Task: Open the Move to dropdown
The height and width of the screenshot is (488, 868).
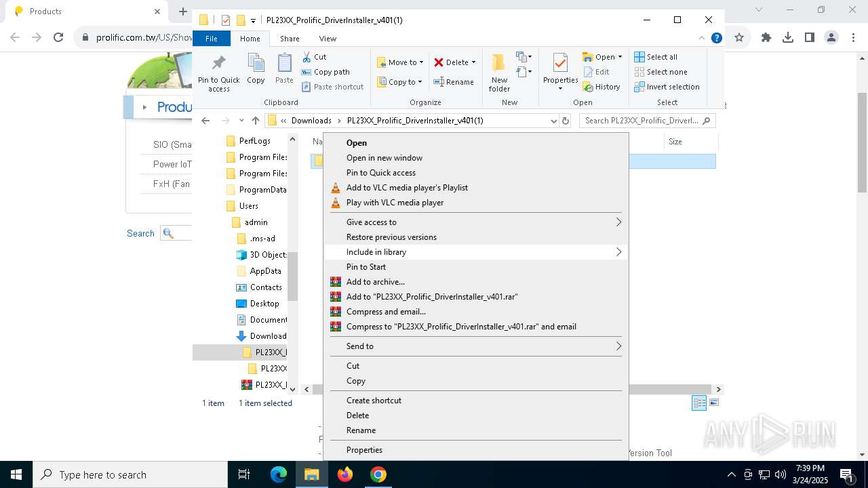Action: pyautogui.click(x=400, y=62)
